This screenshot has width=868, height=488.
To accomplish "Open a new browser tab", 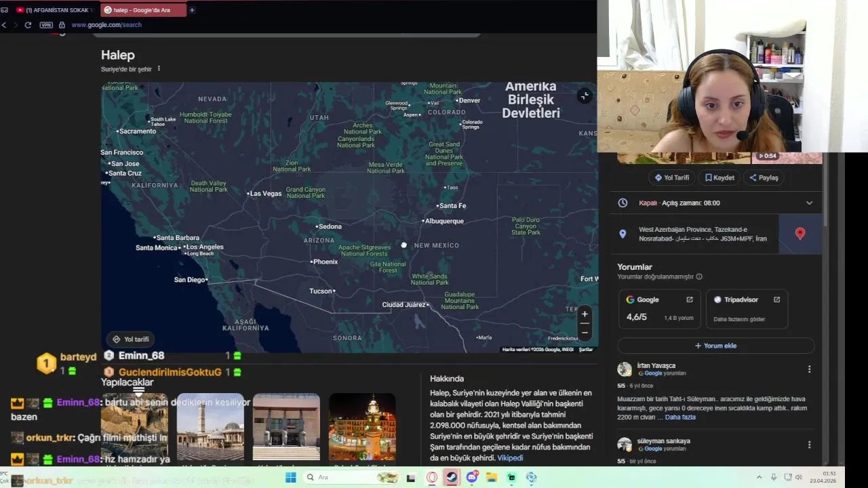I will (192, 10).
